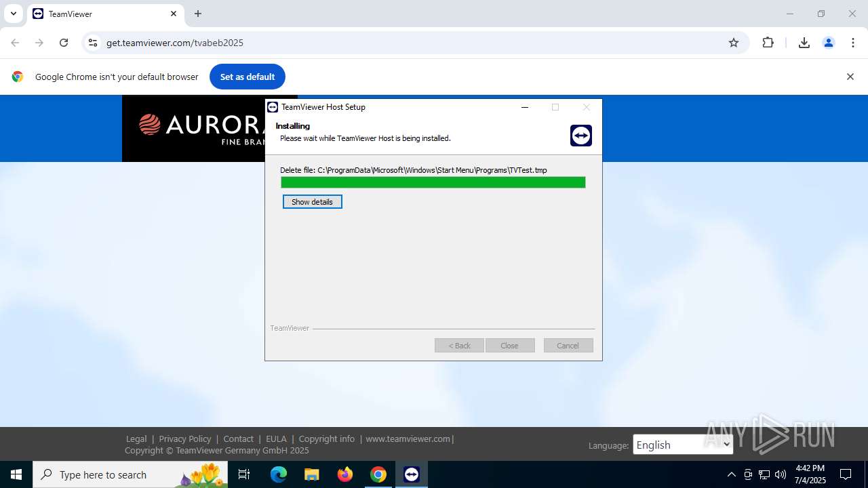Open a new tab with plus button

click(198, 14)
